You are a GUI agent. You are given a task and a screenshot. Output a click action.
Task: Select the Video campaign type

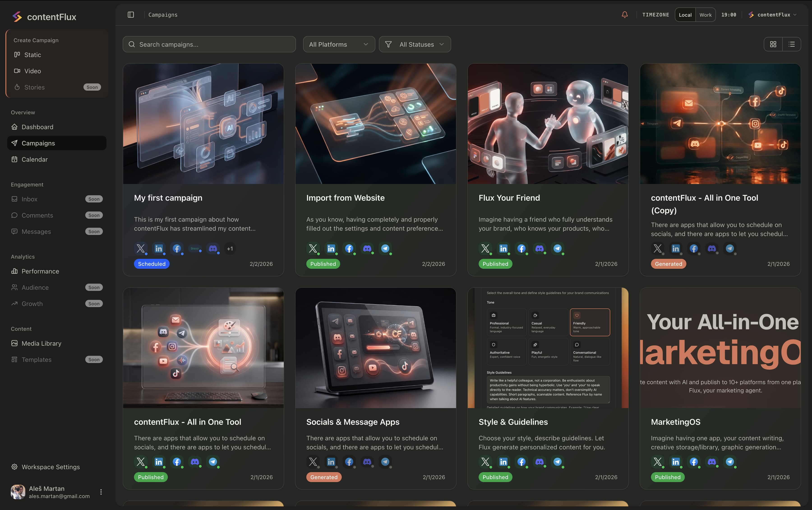32,71
